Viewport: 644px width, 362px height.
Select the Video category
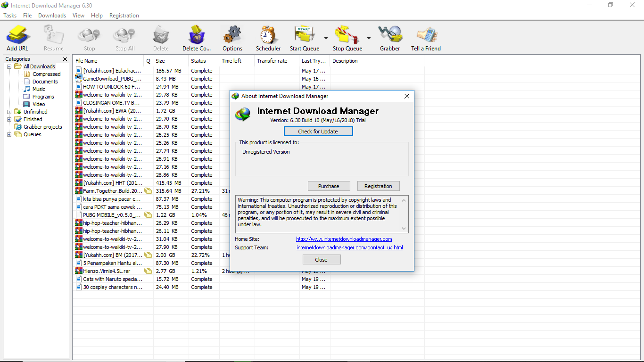[x=39, y=104]
